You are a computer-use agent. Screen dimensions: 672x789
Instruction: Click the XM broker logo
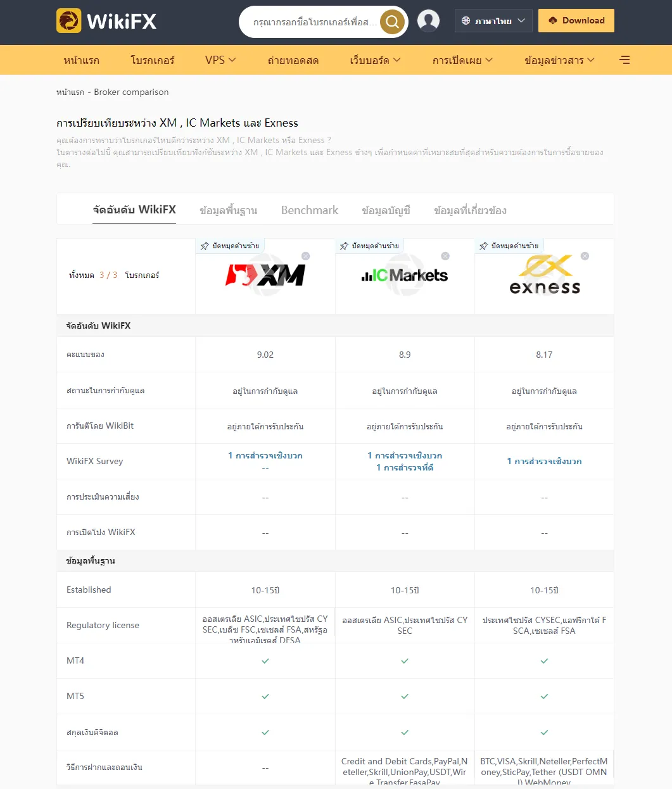(265, 275)
